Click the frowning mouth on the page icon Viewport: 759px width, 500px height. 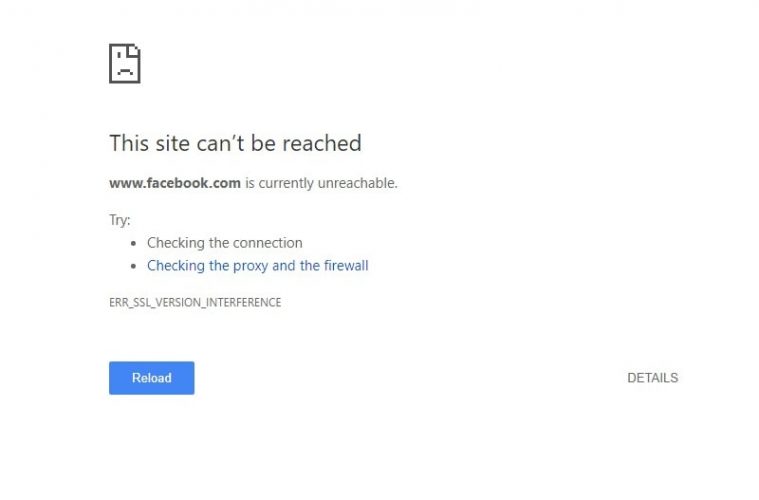click(x=125, y=71)
